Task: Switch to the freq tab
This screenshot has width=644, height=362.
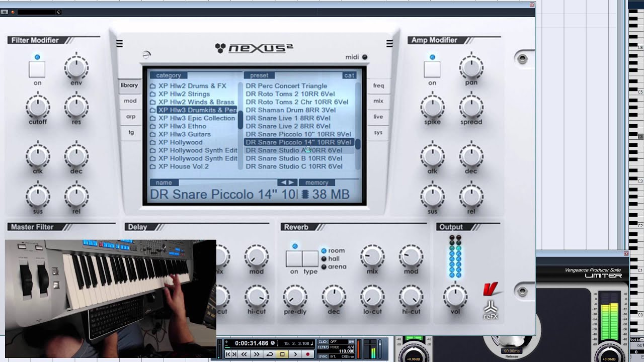Action: [378, 85]
